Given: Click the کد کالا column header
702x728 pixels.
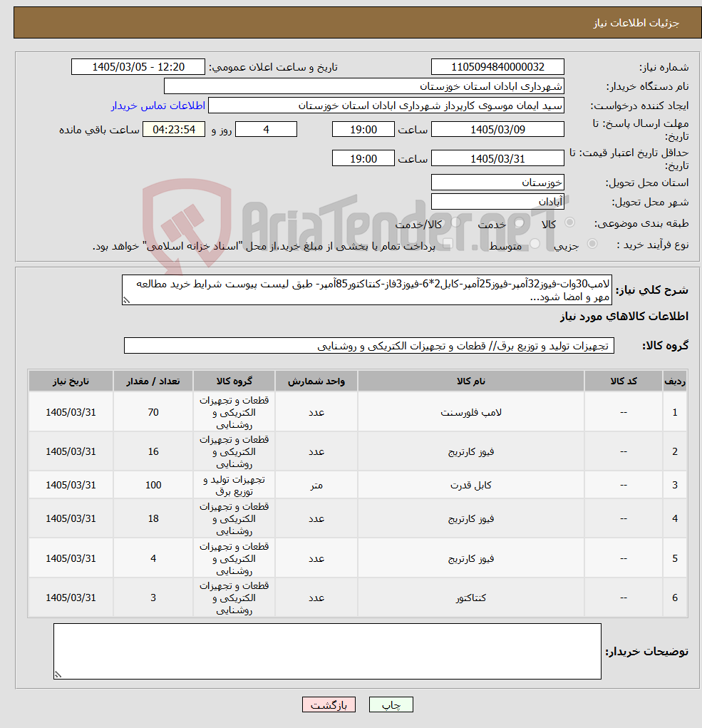Looking at the screenshot, I should click(624, 381).
